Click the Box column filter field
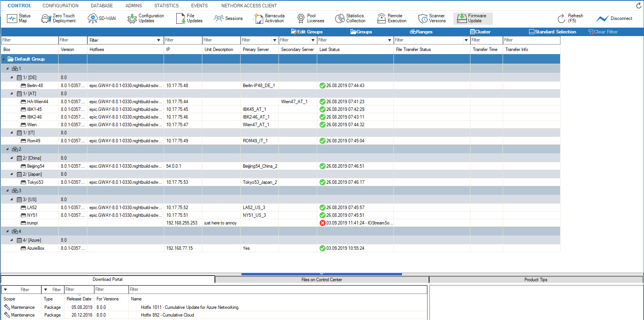Viewport: 644px width, 320px height. click(29, 40)
